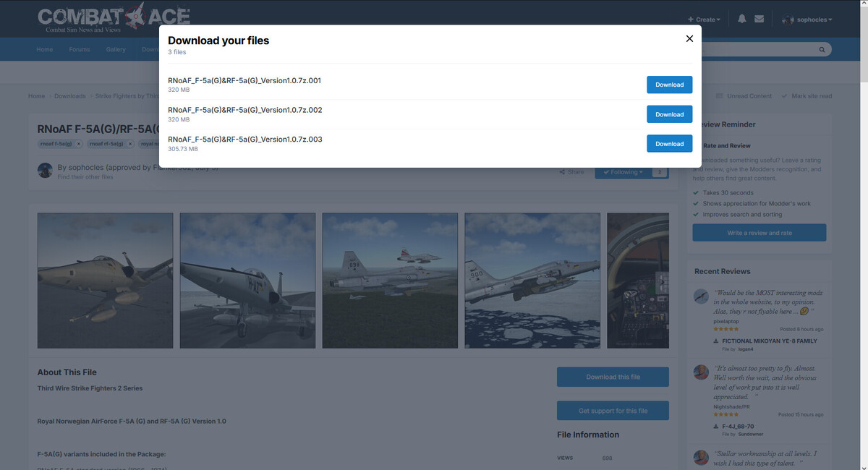Click Write a review and rate button
This screenshot has height=470, width=868.
tap(759, 233)
